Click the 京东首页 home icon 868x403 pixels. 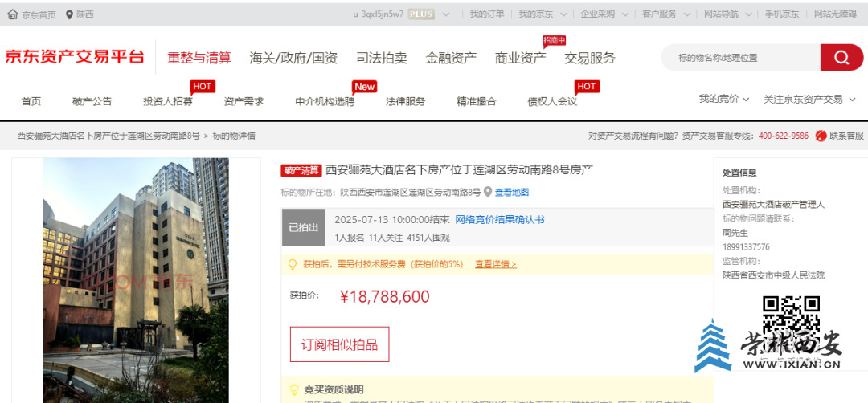[x=12, y=14]
